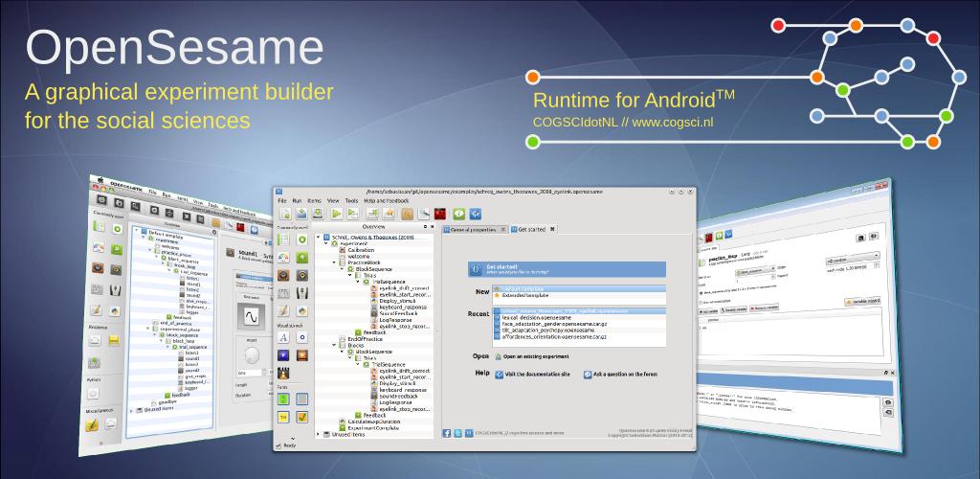Collapse experimental_phase in left window tree
Screen dimensions: 980x479
147,329
